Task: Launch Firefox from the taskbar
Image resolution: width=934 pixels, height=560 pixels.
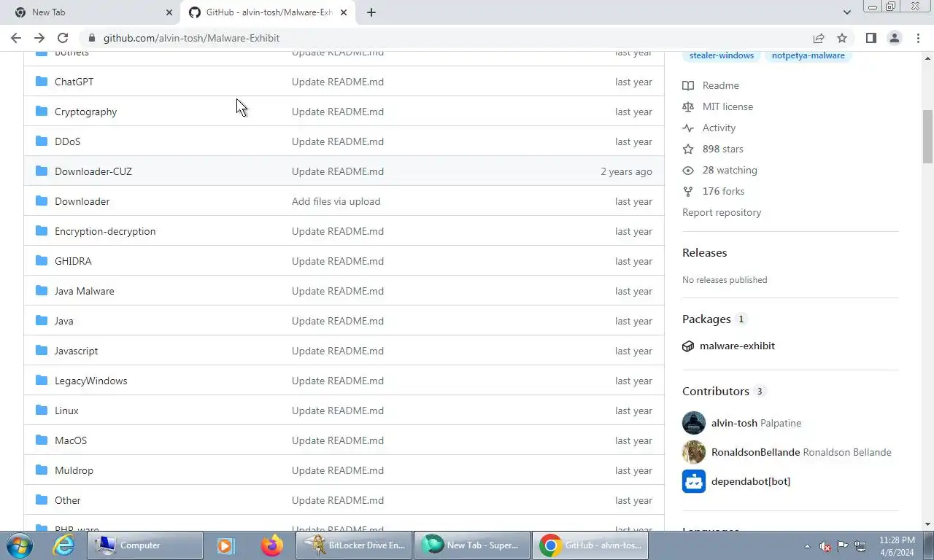Action: 272,545
